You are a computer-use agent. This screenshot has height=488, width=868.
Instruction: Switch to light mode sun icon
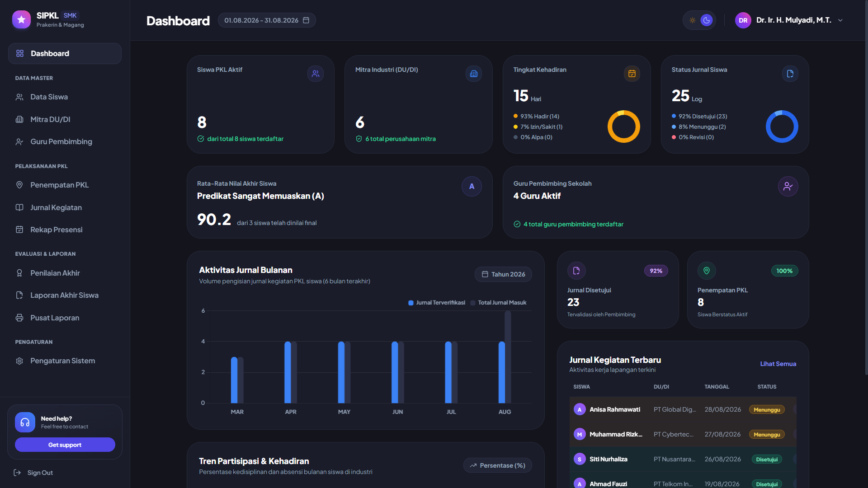pos(692,20)
